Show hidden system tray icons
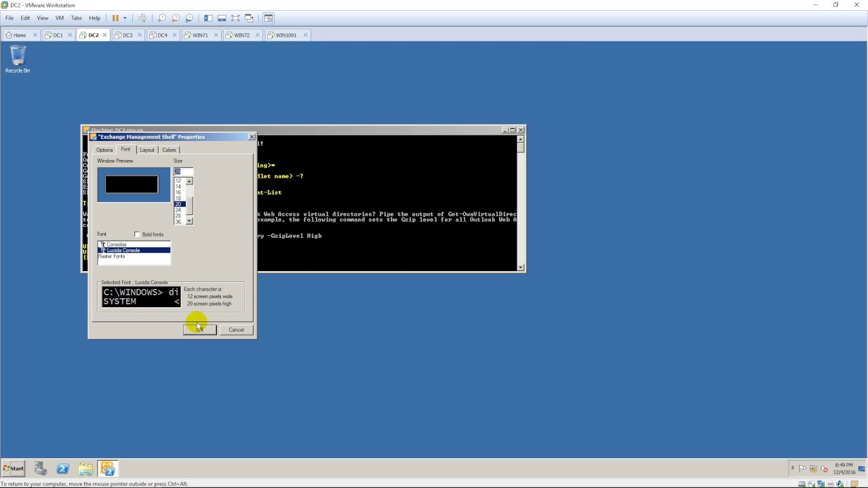 [792, 468]
